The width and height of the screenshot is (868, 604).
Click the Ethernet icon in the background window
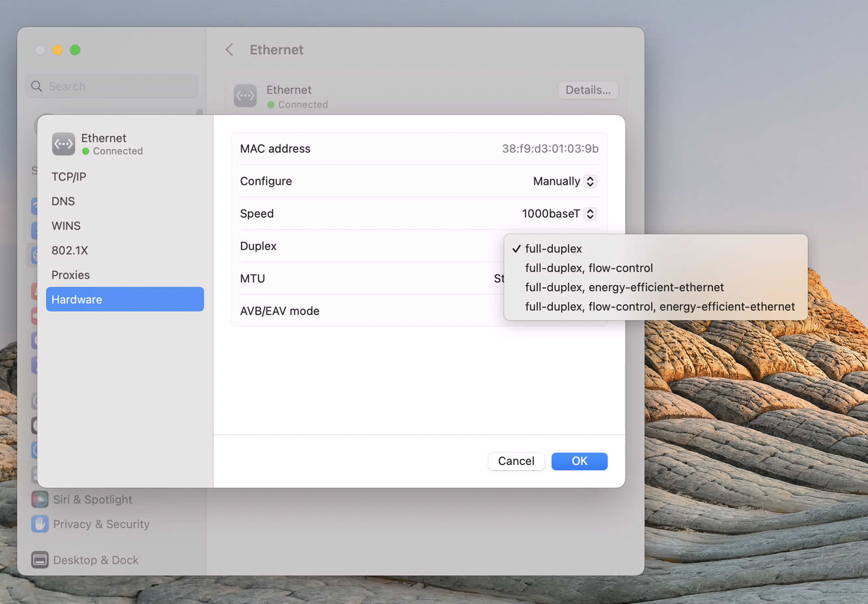click(x=245, y=96)
